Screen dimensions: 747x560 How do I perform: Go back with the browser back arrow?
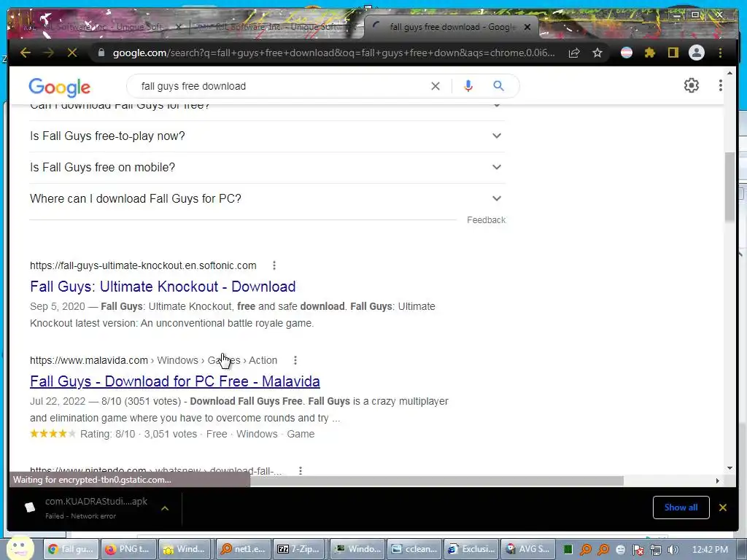[26, 52]
